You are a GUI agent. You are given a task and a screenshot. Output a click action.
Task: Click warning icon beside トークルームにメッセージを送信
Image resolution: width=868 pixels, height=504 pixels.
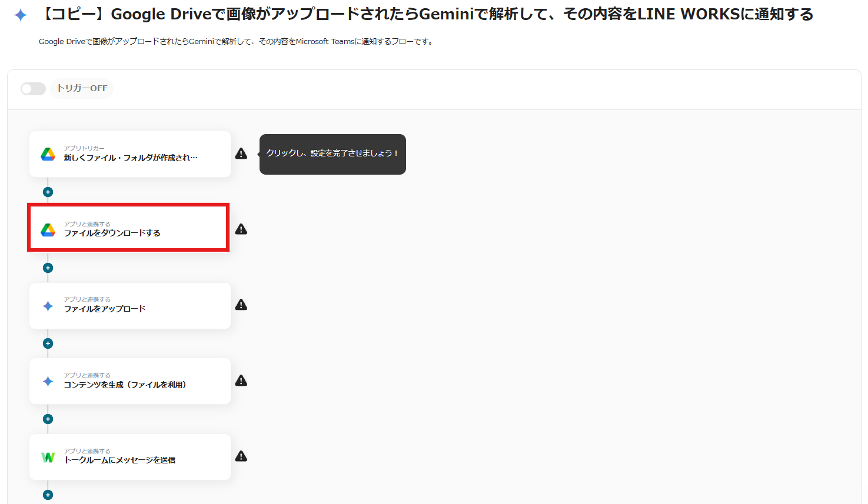coord(241,456)
